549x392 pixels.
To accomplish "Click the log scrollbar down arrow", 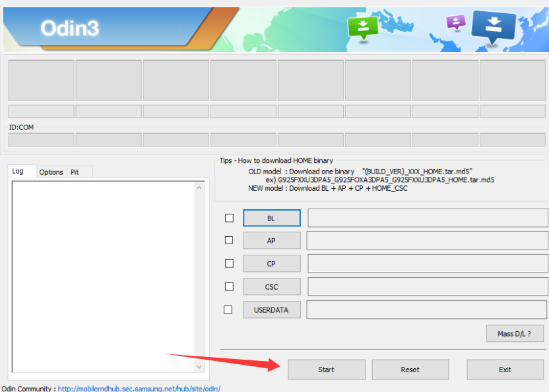I will (x=199, y=367).
